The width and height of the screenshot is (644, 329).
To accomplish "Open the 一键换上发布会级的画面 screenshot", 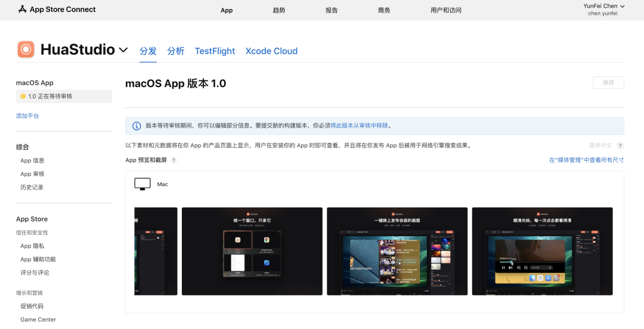I will click(x=397, y=252).
